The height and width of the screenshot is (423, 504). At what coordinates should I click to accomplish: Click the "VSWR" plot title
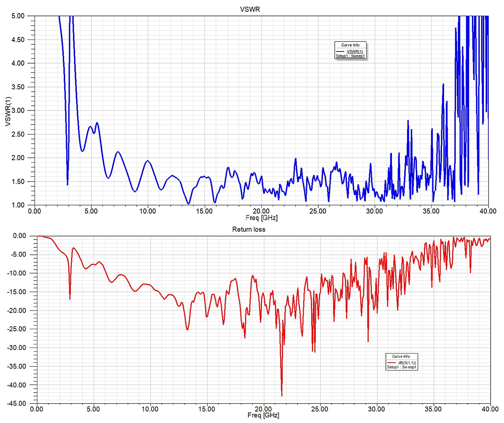click(x=250, y=10)
